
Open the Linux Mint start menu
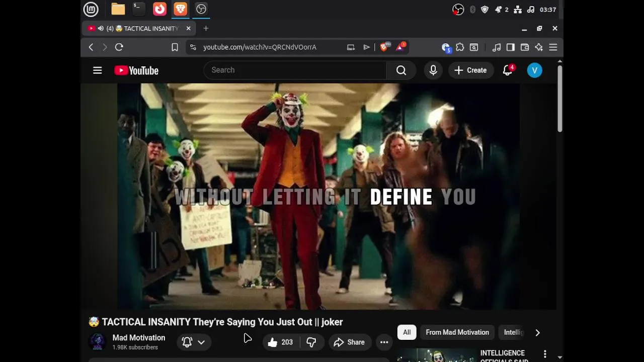click(91, 9)
